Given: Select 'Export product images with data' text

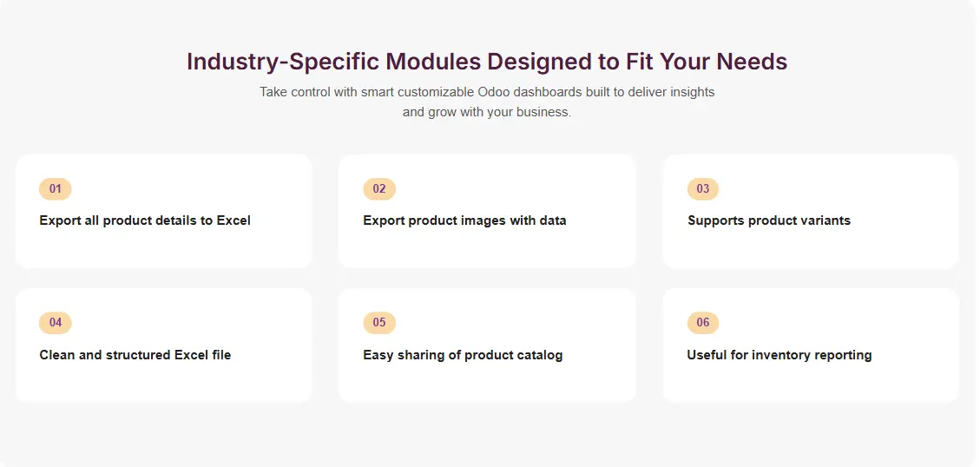Looking at the screenshot, I should click(464, 220).
